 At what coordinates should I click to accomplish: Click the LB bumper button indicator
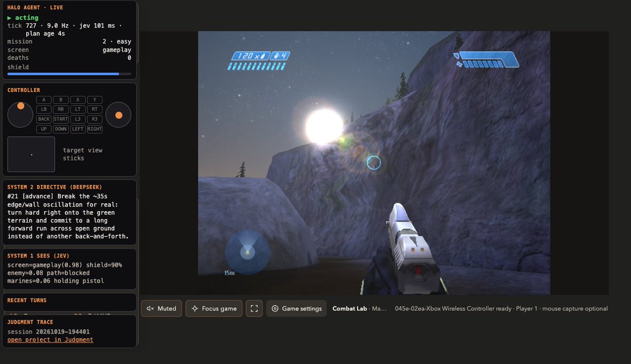click(x=44, y=109)
